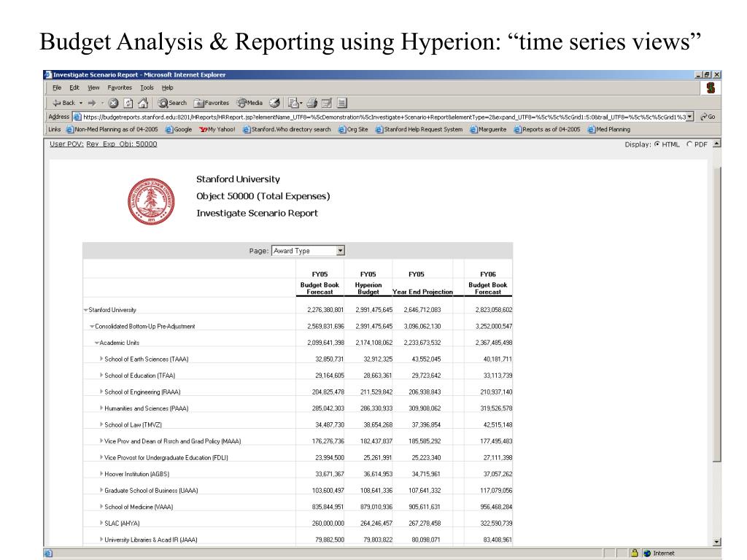Click the scrollbar down arrow
747x560 pixels.
click(x=717, y=542)
